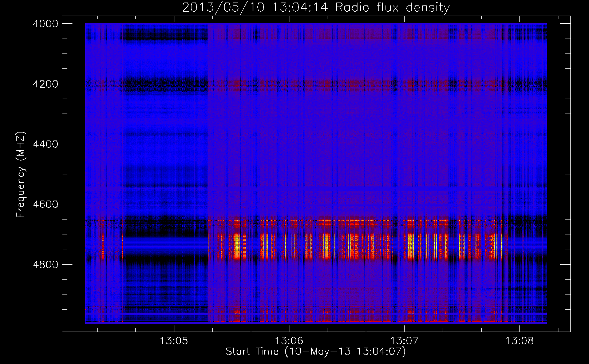Click the 4400 frequency axis label
The height and width of the screenshot is (364, 589).
point(46,144)
